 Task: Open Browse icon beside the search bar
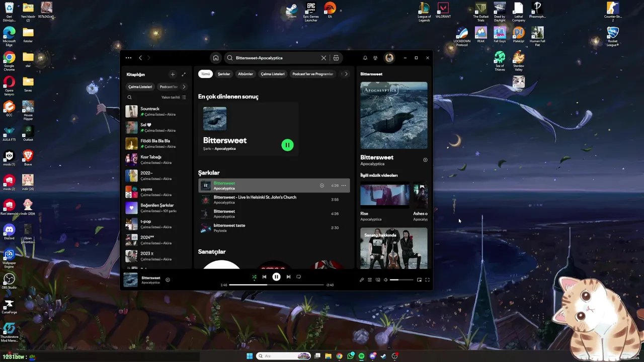336,58
